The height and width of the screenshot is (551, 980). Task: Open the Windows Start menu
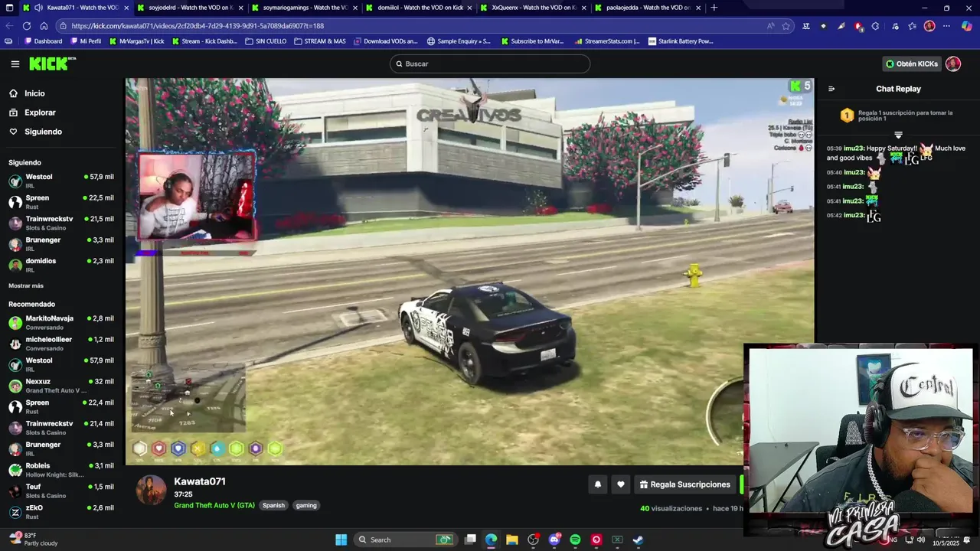pyautogui.click(x=341, y=540)
